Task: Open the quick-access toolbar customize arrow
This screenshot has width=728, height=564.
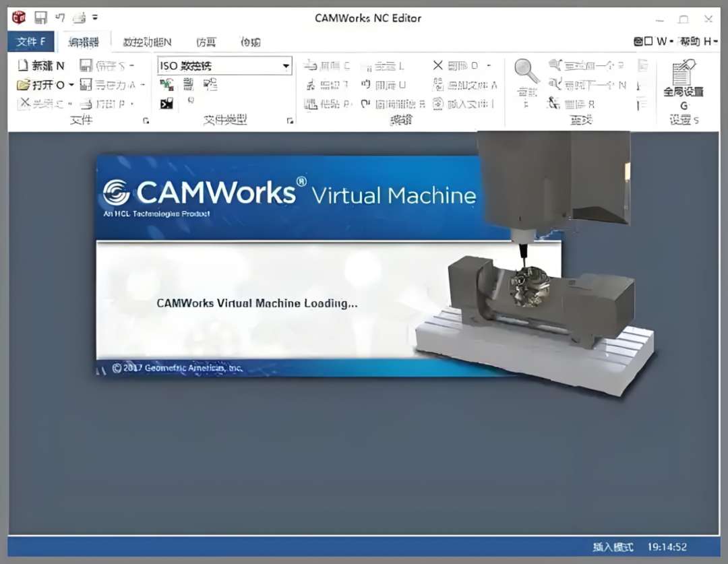Action: [x=95, y=18]
